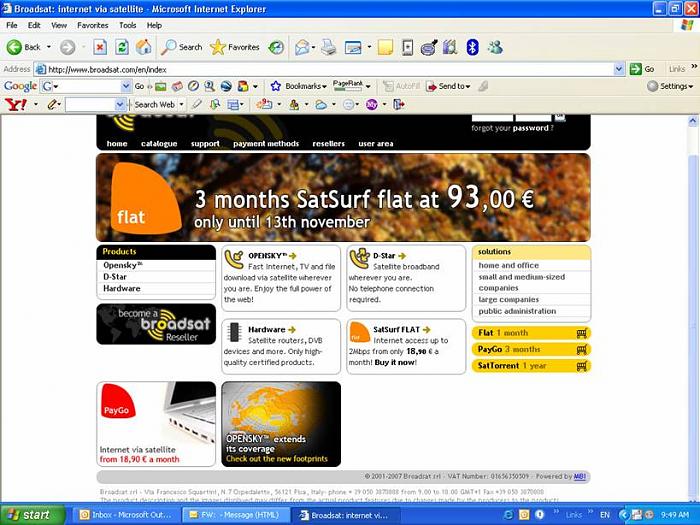The height and width of the screenshot is (525, 700).
Task: Switch to Inbox - Microsoft Outlook taskbar button
Action: tap(126, 515)
